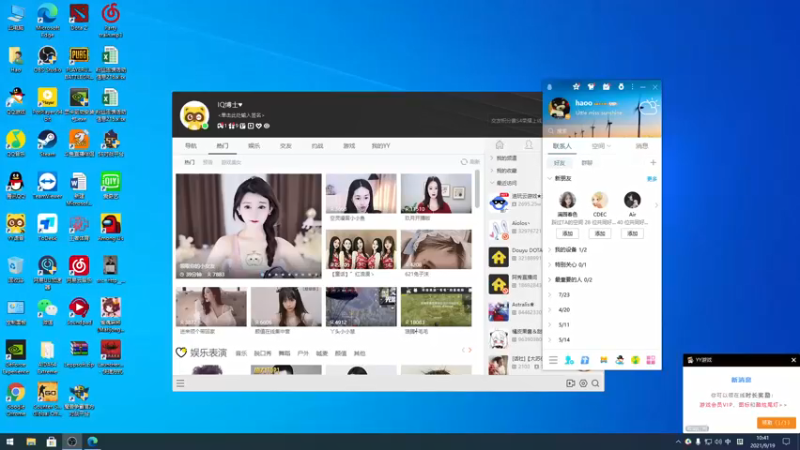The height and width of the screenshot is (450, 800).
Task: Switch to the 消息 tab in QQ
Action: coord(641,146)
